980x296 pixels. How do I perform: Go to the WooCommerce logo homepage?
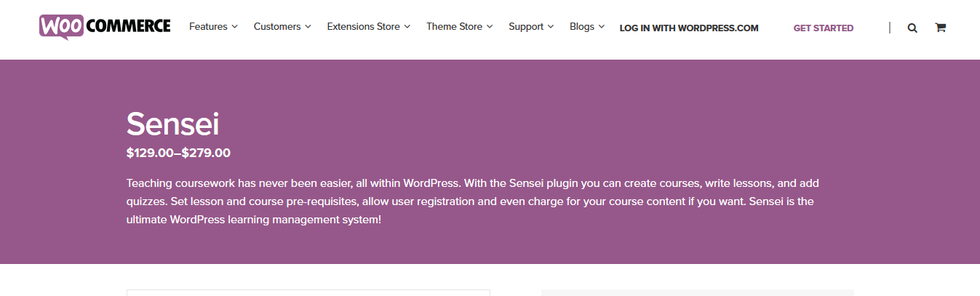(105, 27)
